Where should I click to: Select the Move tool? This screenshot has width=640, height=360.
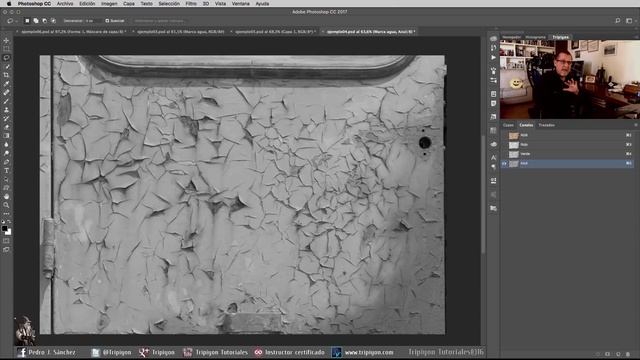6,40
